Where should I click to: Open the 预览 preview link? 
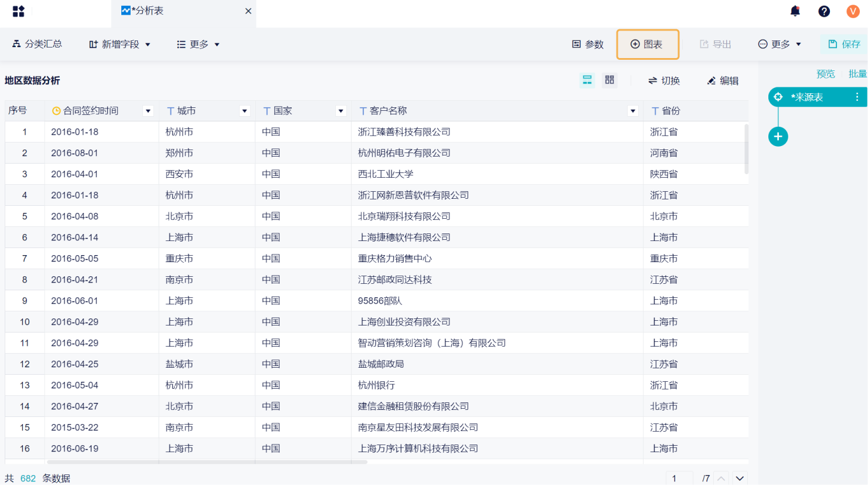click(x=826, y=74)
